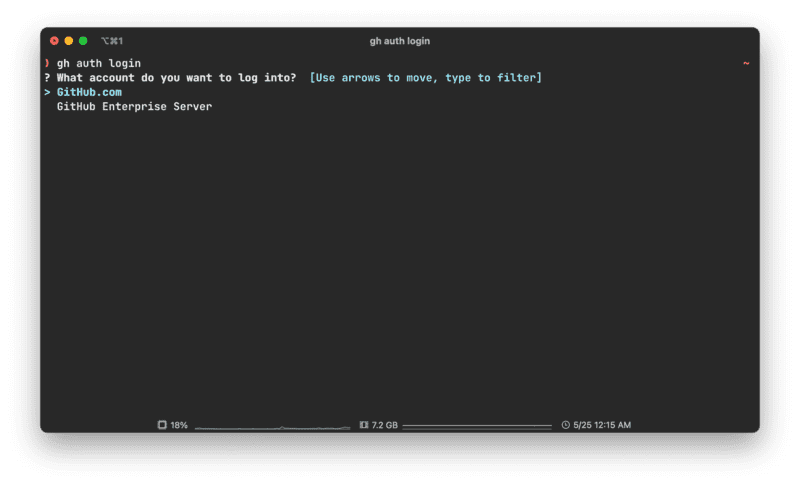Viewport: 800px width, 486px height.
Task: Click the typed 'gh auth login' command
Action: [x=99, y=63]
